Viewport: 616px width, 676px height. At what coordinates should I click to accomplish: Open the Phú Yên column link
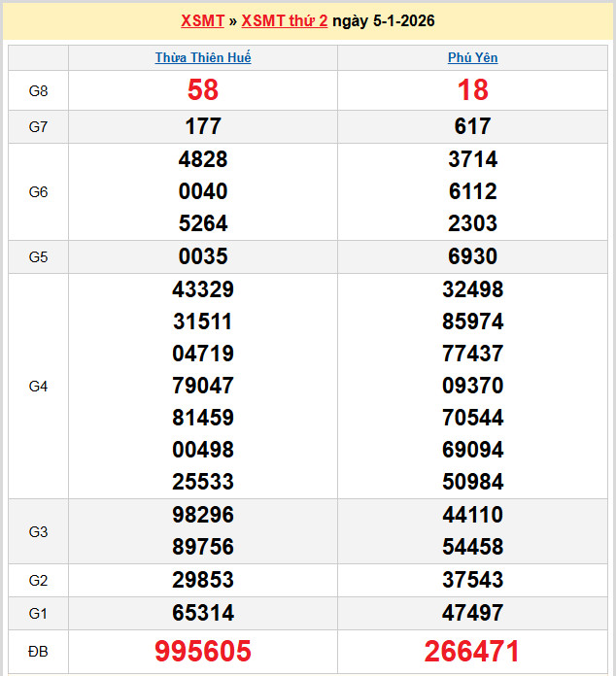pyautogui.click(x=472, y=58)
